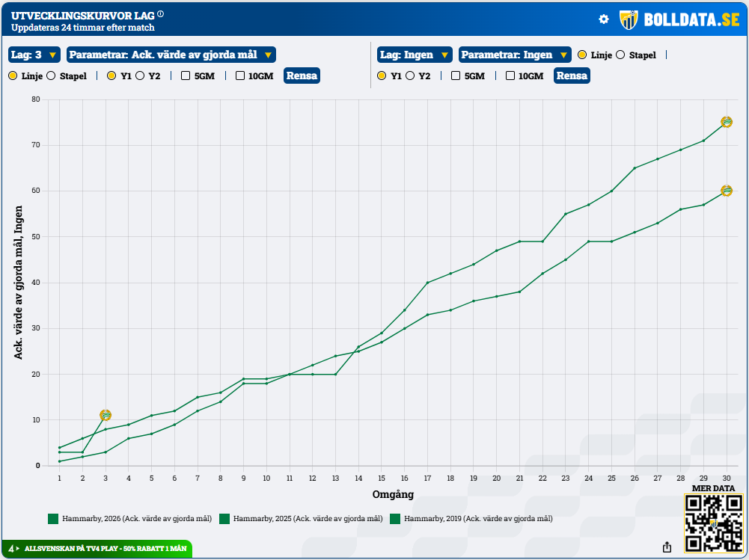The image size is (749, 560).
Task: Click the Hammarby, 2025 legend color swatch
Action: (x=224, y=518)
